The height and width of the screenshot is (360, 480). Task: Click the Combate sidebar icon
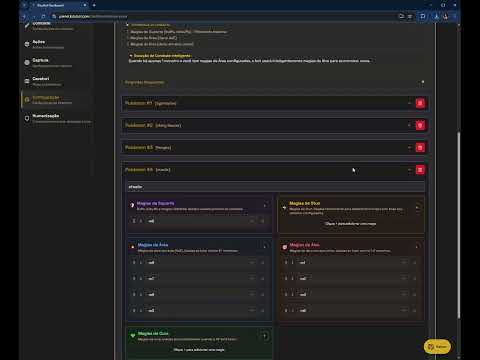27,26
